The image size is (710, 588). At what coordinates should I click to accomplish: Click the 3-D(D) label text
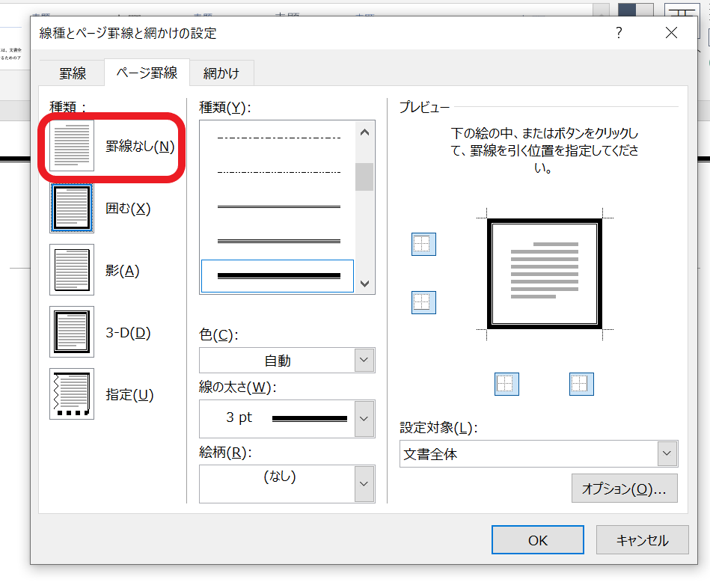click(128, 332)
